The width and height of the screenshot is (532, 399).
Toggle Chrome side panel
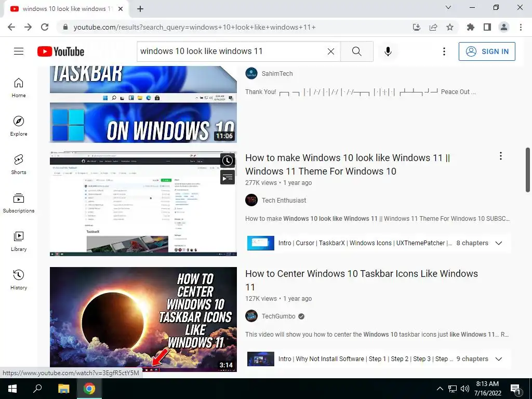487,27
